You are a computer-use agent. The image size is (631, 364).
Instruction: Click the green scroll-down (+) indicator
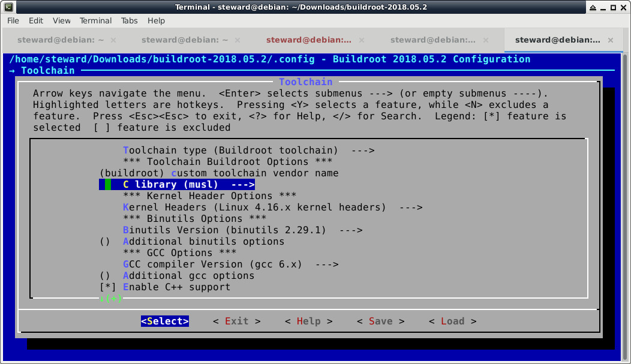111,299
